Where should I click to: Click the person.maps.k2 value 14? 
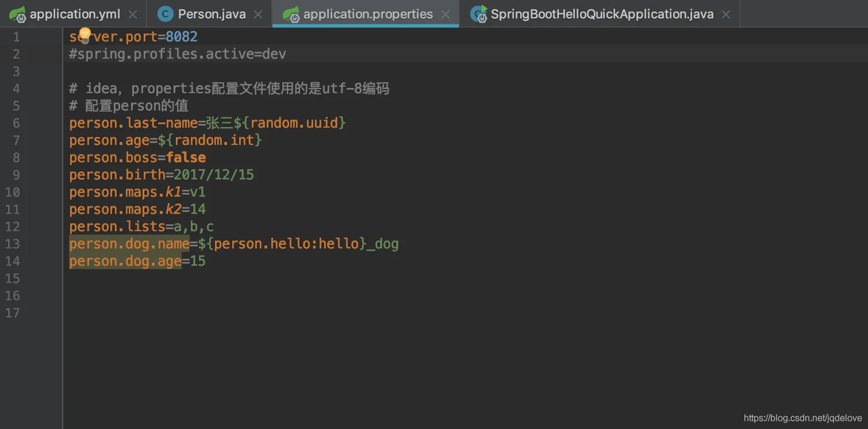(198, 209)
